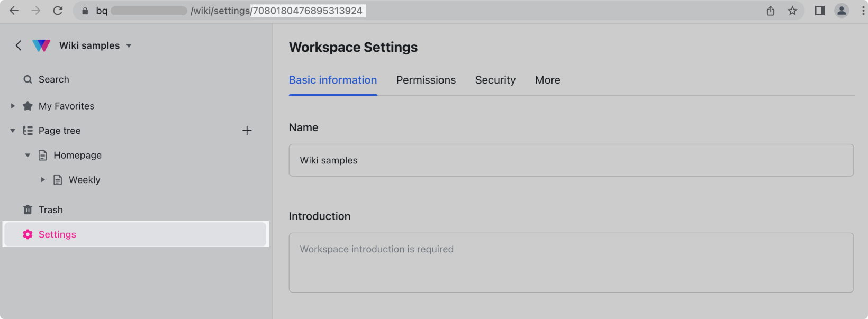The width and height of the screenshot is (868, 319).
Task: Expand the My Favorites section
Action: click(13, 106)
